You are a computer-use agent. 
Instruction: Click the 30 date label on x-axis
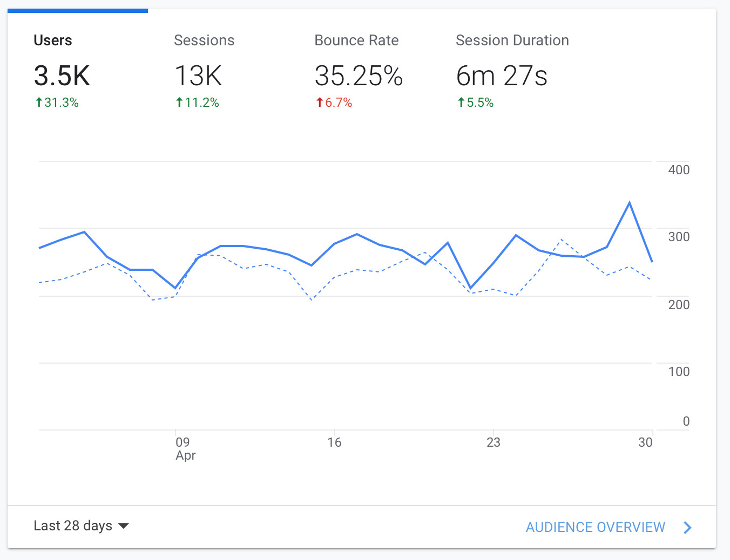point(645,442)
